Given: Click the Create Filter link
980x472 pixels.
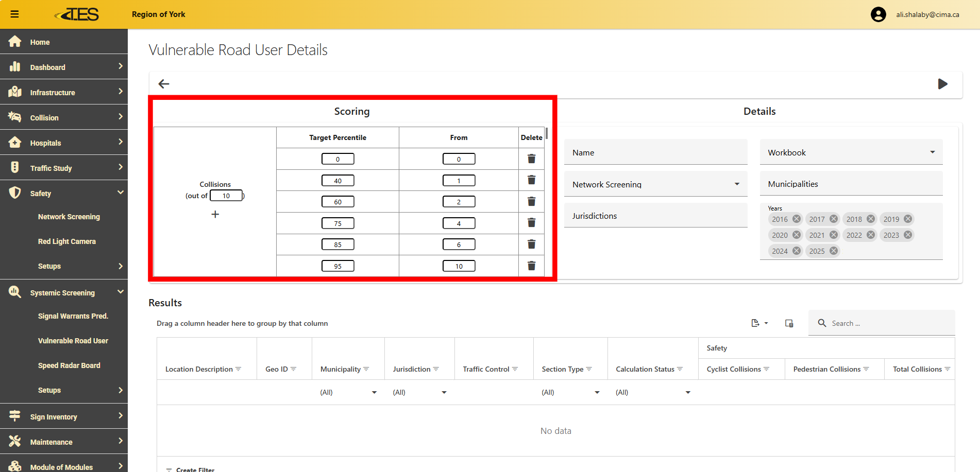Looking at the screenshot, I should [x=195, y=469].
